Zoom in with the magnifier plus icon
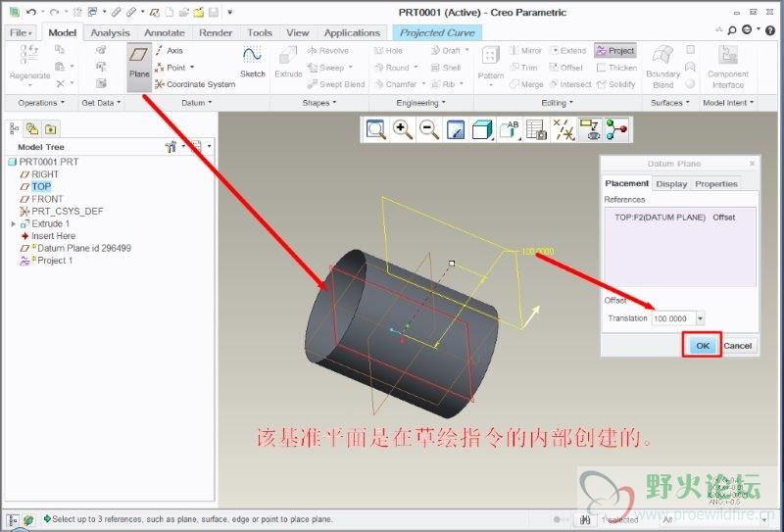 [403, 129]
